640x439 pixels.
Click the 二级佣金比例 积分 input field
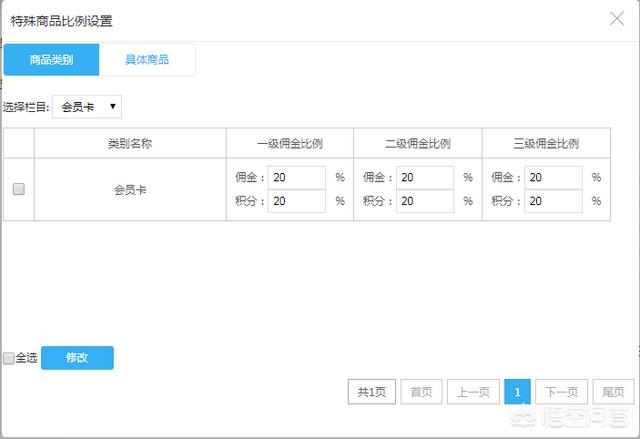pos(424,201)
